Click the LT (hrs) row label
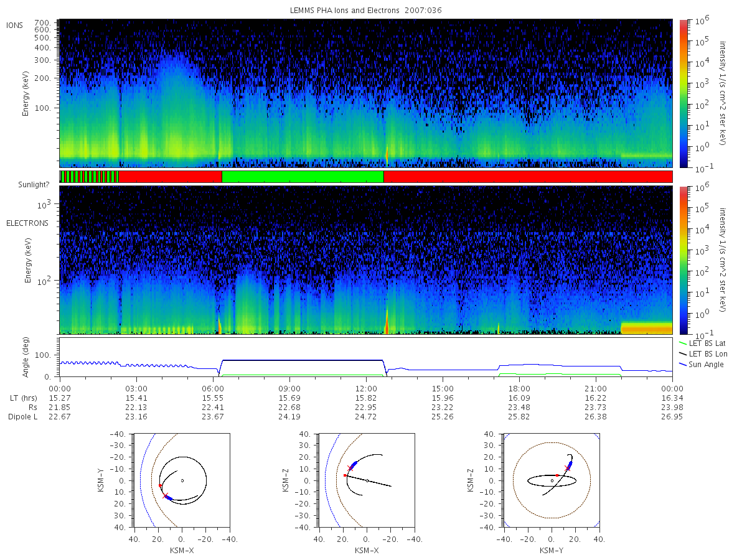The width and height of the screenshot is (747, 560). pyautogui.click(x=24, y=397)
